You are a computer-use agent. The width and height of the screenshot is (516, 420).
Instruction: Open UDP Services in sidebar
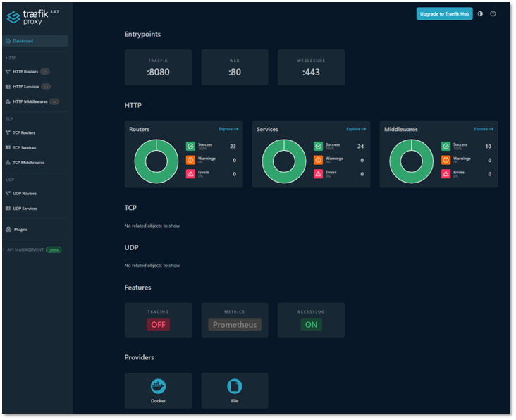coord(21,209)
